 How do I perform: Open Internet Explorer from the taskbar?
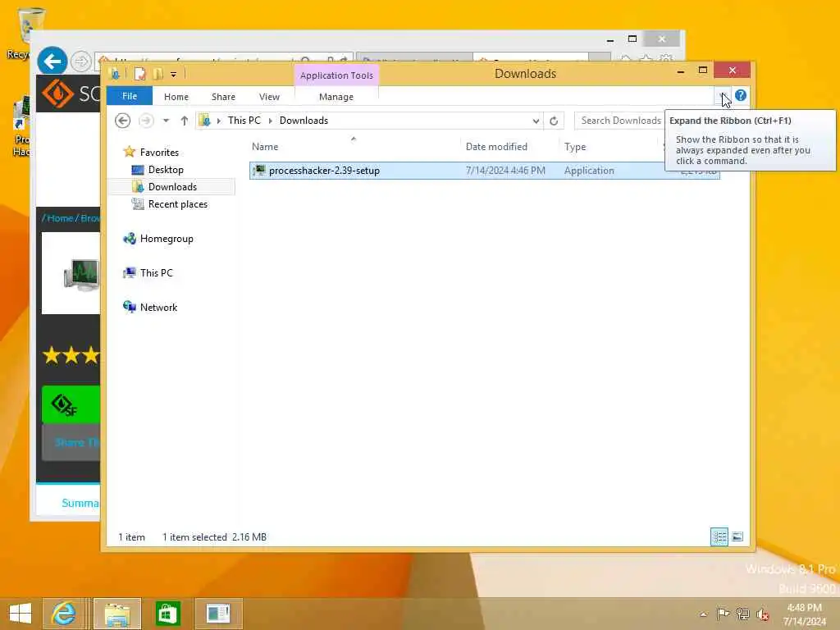(64, 614)
